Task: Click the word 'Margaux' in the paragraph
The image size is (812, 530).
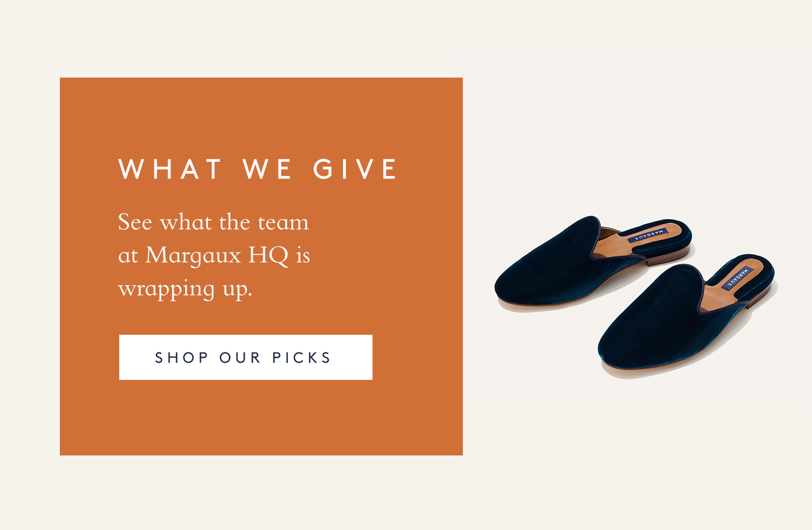Action: click(193, 256)
